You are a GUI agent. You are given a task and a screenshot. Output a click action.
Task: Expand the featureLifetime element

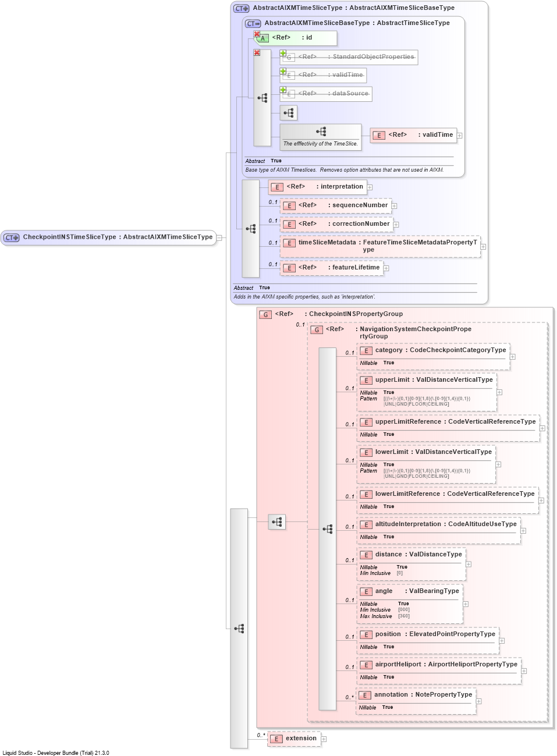[x=386, y=268]
